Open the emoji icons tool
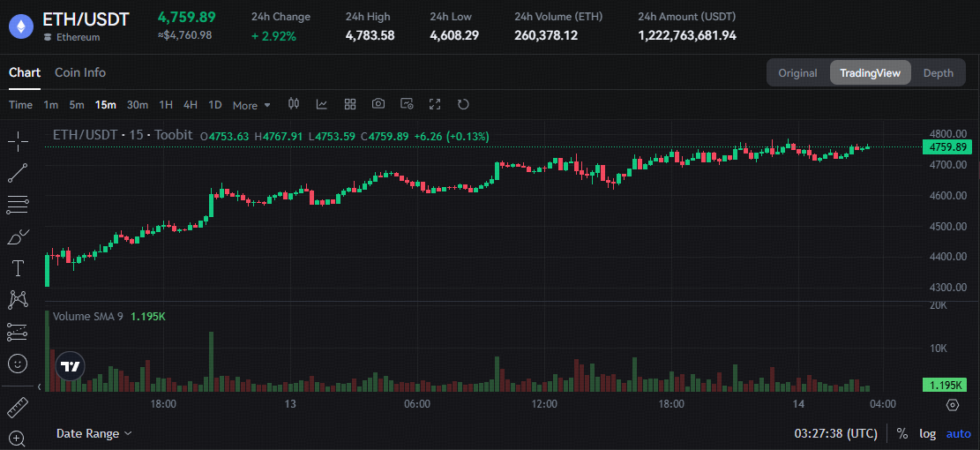980x450 pixels. (x=19, y=364)
